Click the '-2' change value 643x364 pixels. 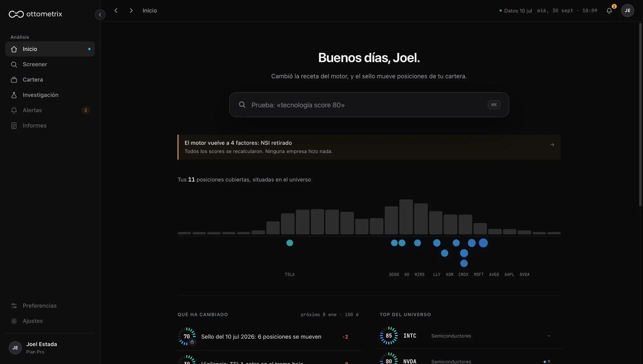point(345,337)
